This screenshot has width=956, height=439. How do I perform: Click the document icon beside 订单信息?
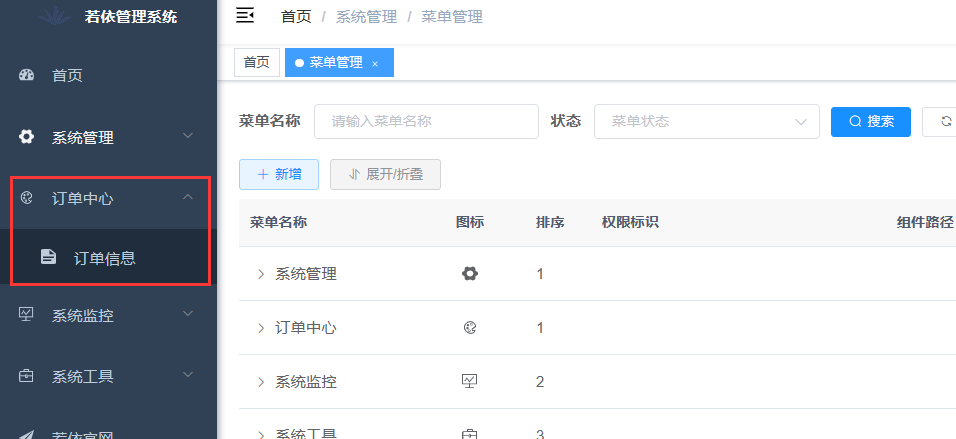tap(48, 257)
